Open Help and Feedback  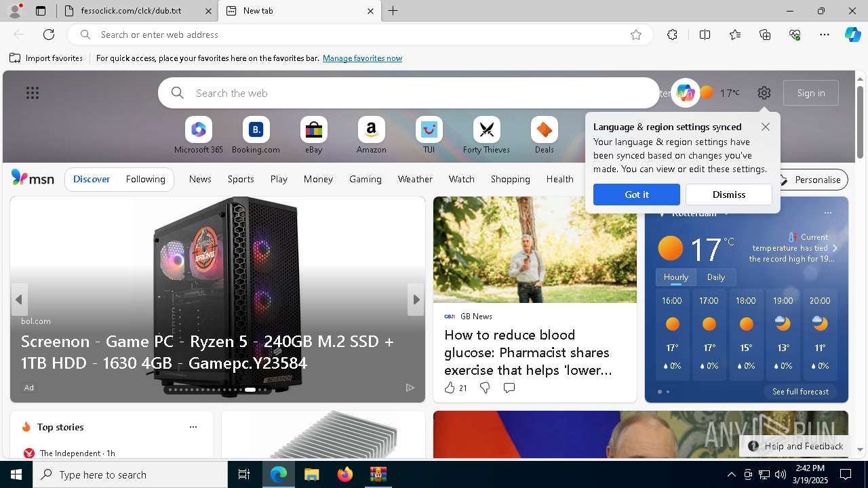pos(795,446)
